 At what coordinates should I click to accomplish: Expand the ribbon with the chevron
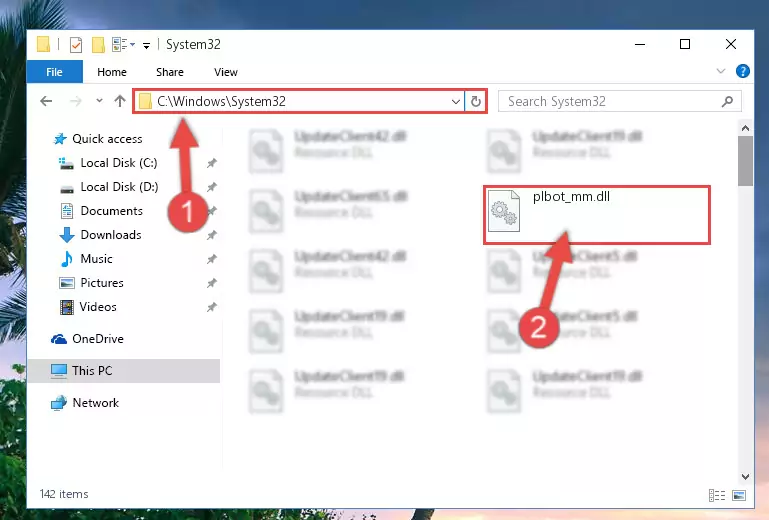(720, 71)
